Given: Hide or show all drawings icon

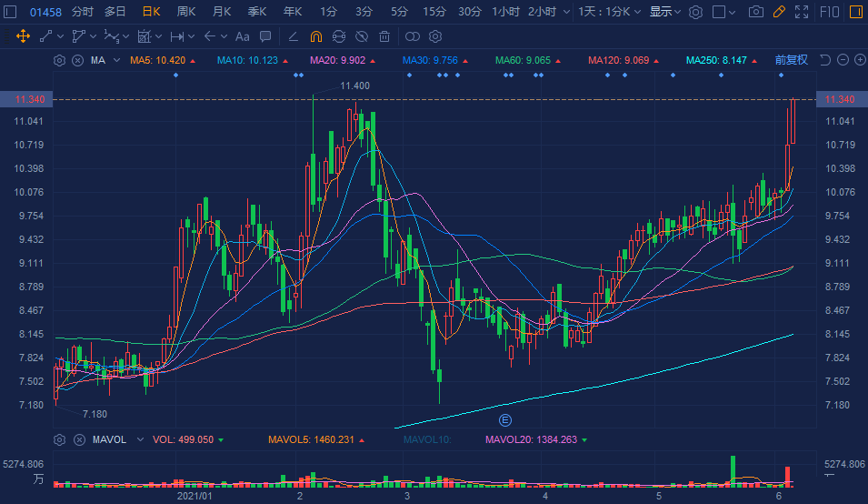Looking at the screenshot, I should coord(361,36).
